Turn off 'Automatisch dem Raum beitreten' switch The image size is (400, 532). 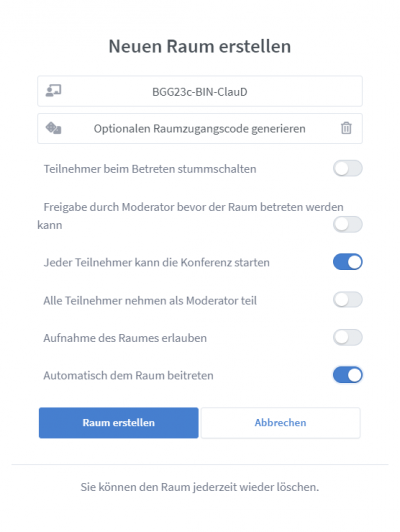coord(347,375)
